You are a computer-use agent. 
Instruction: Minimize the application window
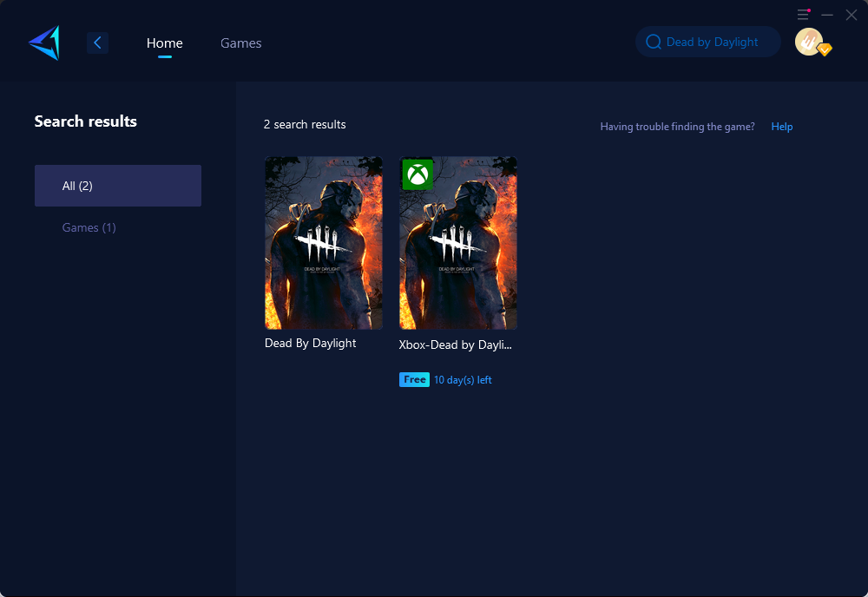pyautogui.click(x=827, y=15)
